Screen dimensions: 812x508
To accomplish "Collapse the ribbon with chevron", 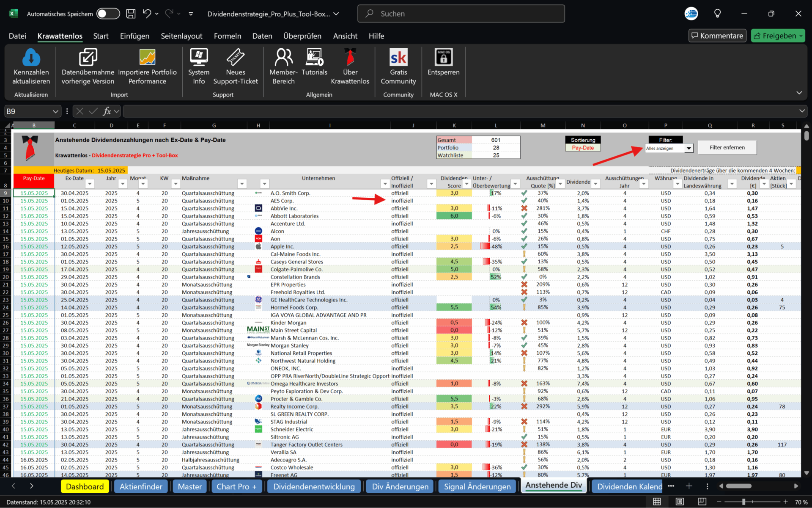I will (x=799, y=93).
